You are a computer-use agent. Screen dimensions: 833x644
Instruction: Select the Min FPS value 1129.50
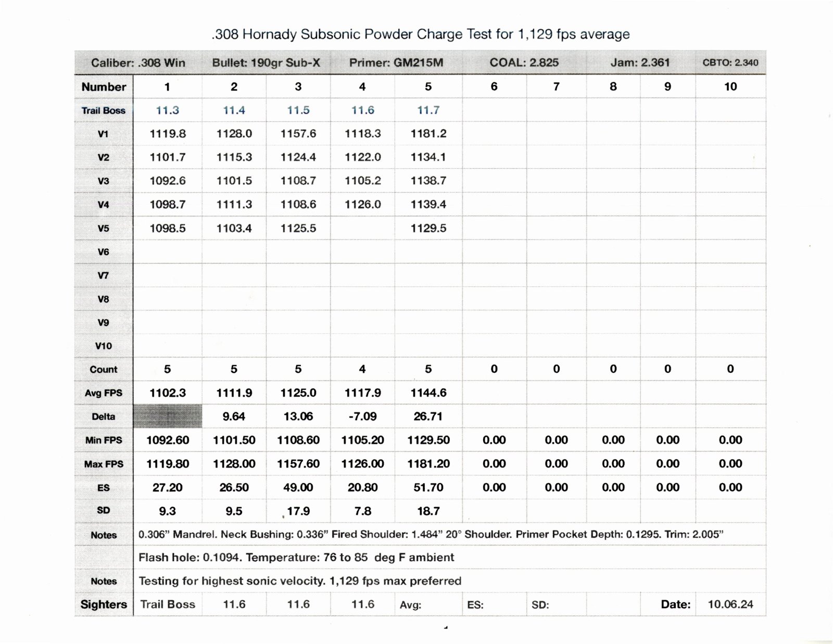pos(428,440)
